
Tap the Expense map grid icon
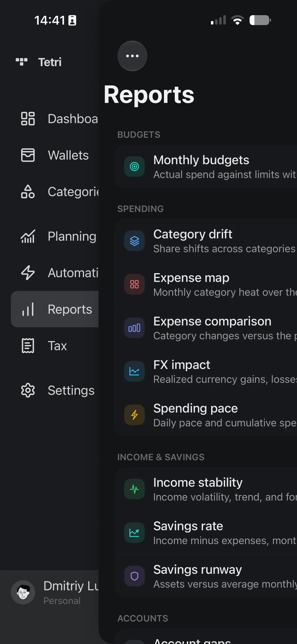[134, 284]
